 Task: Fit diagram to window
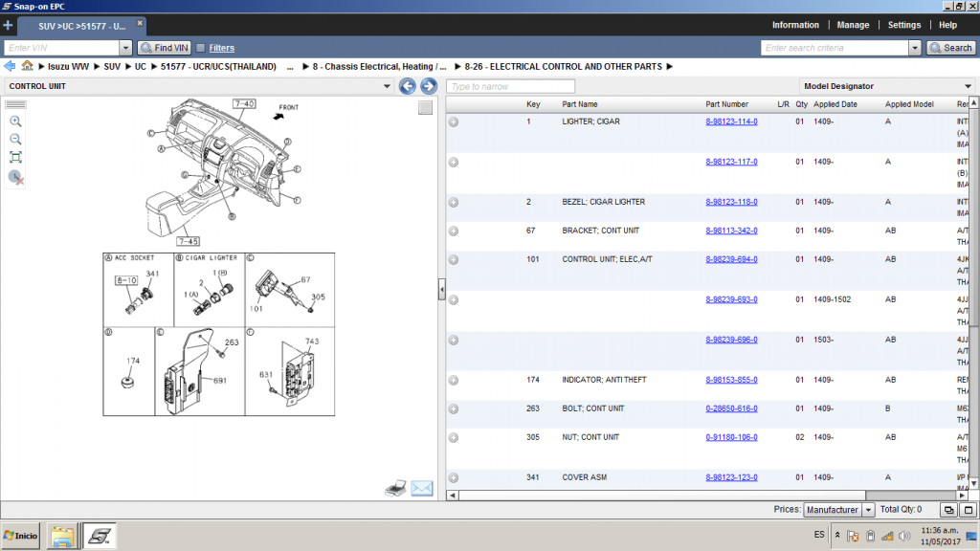[15, 158]
